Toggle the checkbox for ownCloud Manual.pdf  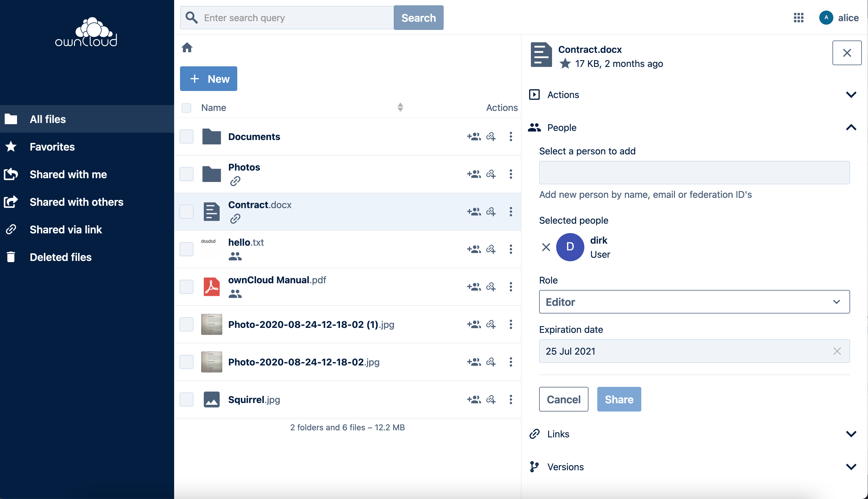[x=186, y=286]
